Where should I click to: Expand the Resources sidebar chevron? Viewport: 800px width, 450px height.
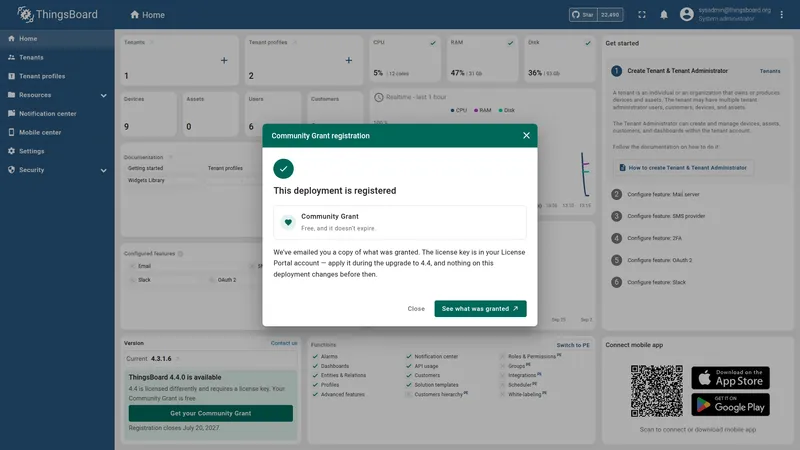pyautogui.click(x=104, y=95)
